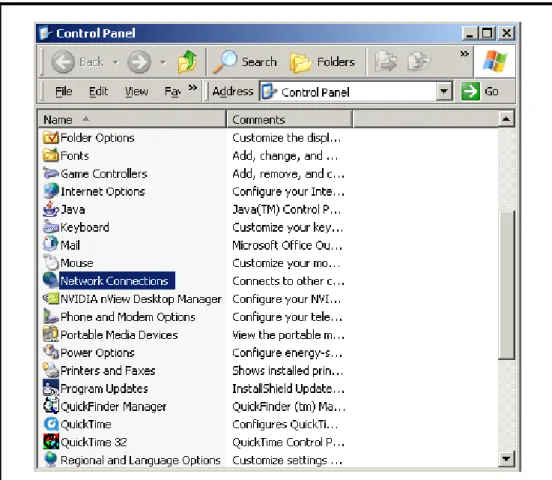Click 'InstallShield Update...' comment text
The height and width of the screenshot is (480, 552).
point(288,388)
